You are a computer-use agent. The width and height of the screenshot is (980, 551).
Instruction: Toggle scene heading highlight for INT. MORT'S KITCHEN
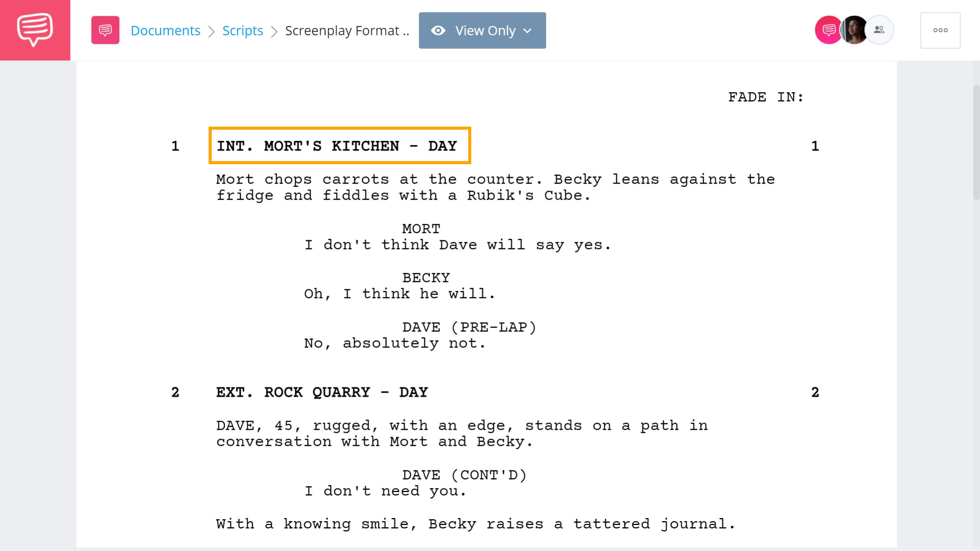click(x=336, y=146)
